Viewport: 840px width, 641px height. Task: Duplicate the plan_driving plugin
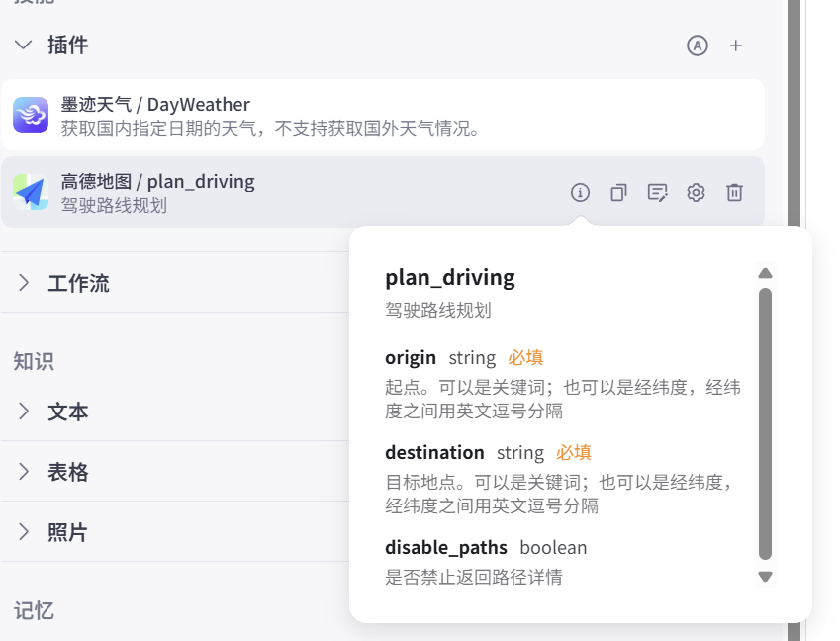pyautogui.click(x=618, y=193)
